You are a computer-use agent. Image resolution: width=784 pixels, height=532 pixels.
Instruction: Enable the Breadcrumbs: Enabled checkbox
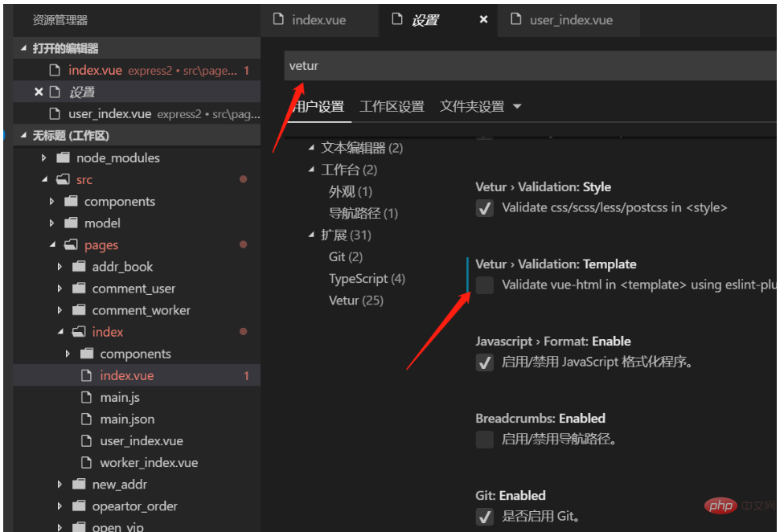(485, 440)
